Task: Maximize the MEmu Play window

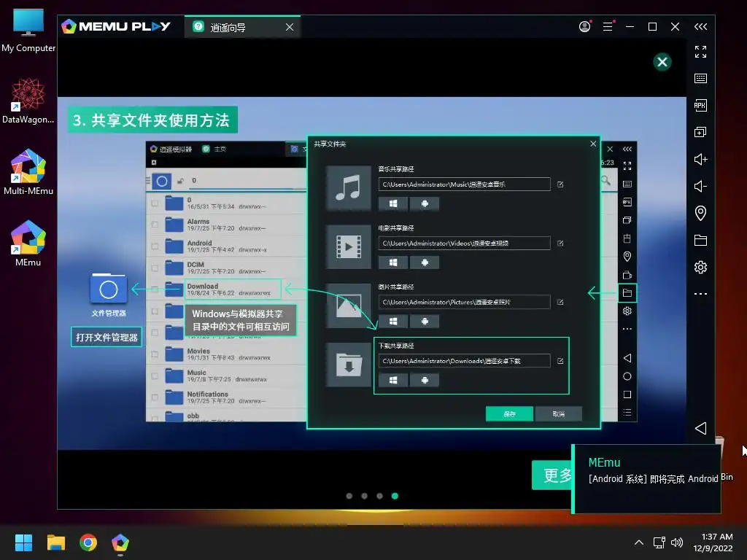Action: 652,27
